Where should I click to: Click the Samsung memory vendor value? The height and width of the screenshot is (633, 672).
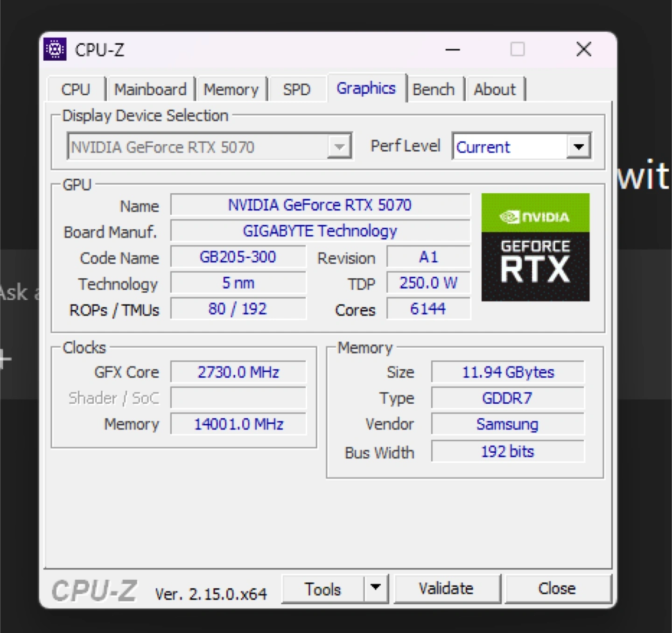tap(508, 424)
